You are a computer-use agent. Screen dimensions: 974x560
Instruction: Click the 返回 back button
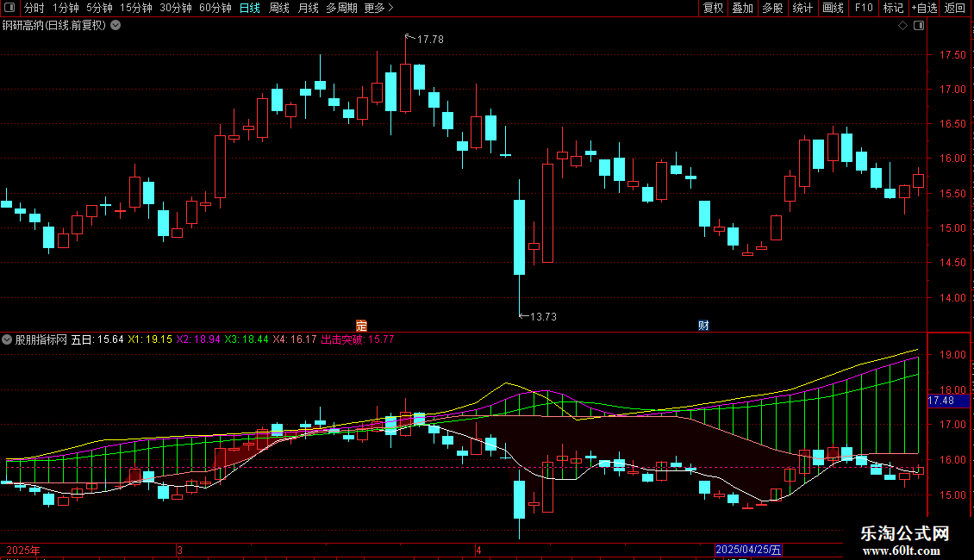pyautogui.click(x=955, y=8)
